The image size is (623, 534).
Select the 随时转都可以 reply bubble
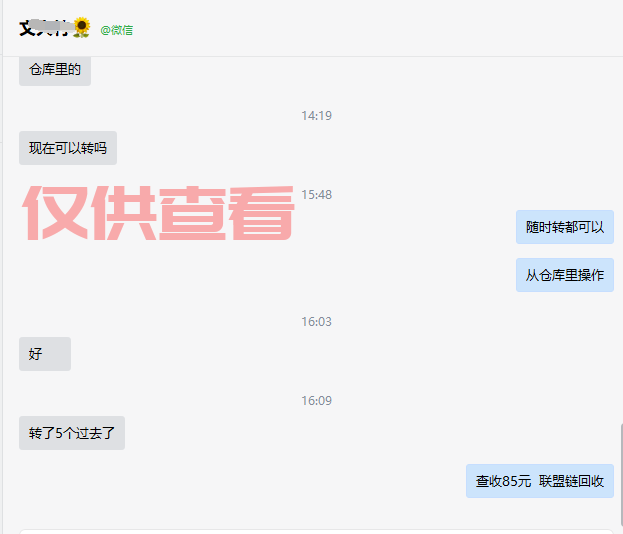565,227
